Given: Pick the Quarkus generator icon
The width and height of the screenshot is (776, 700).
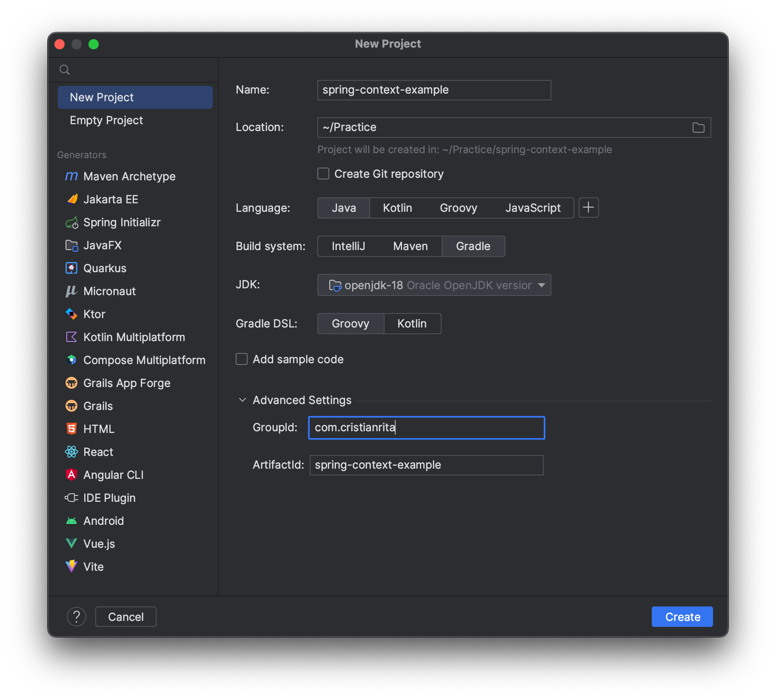Looking at the screenshot, I should 71,268.
